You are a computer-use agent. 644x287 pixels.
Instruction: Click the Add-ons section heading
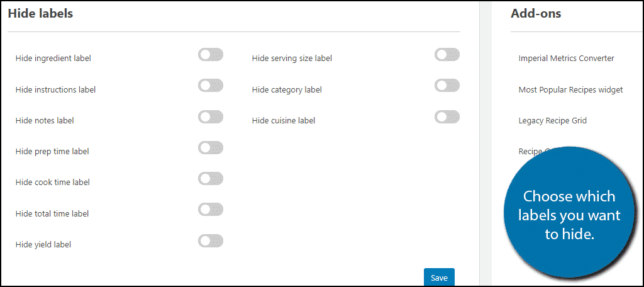point(536,13)
